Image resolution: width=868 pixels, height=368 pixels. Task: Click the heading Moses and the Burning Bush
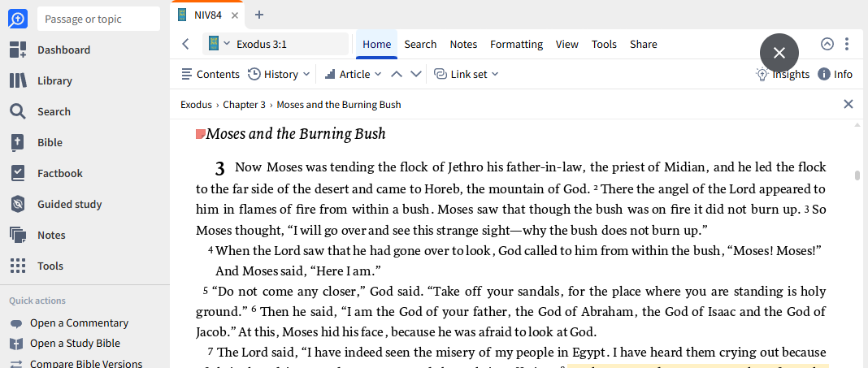(x=296, y=134)
